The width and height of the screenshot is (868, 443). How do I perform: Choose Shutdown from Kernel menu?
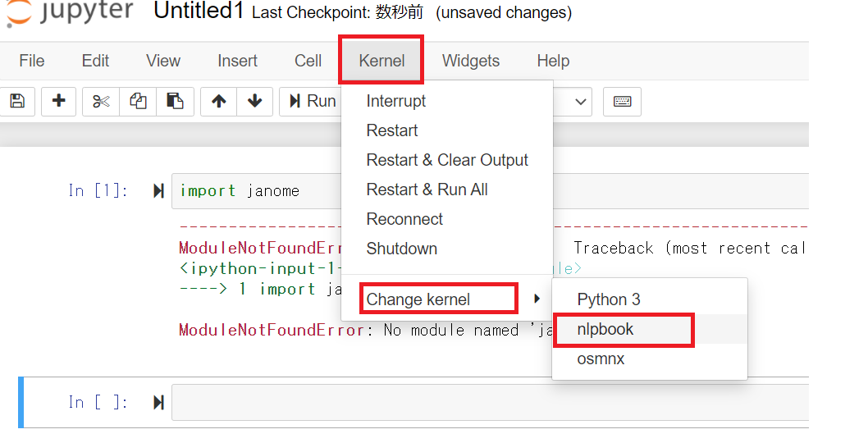(x=447, y=248)
